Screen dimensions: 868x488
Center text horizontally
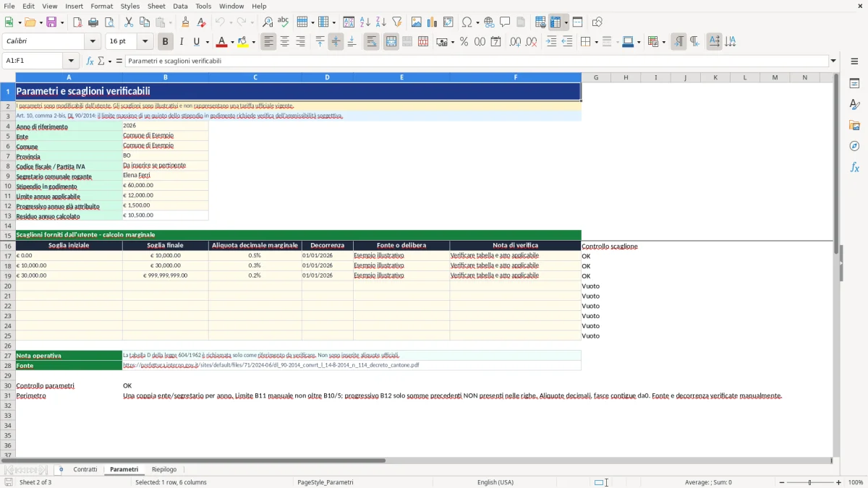click(284, 42)
